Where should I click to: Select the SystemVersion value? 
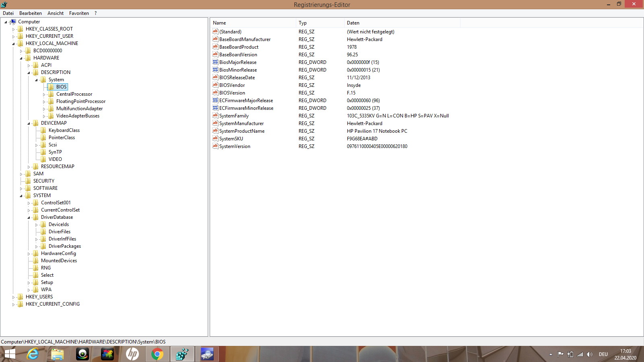point(235,146)
